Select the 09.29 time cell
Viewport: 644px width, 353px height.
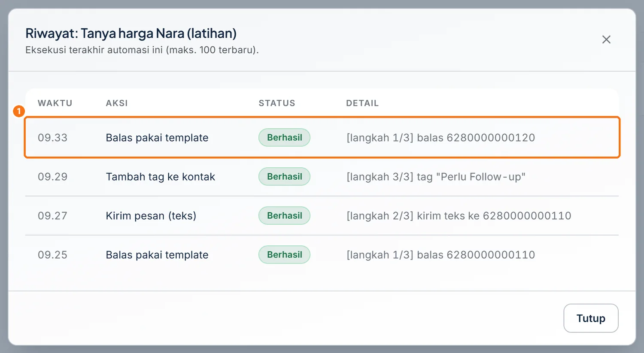coord(52,177)
